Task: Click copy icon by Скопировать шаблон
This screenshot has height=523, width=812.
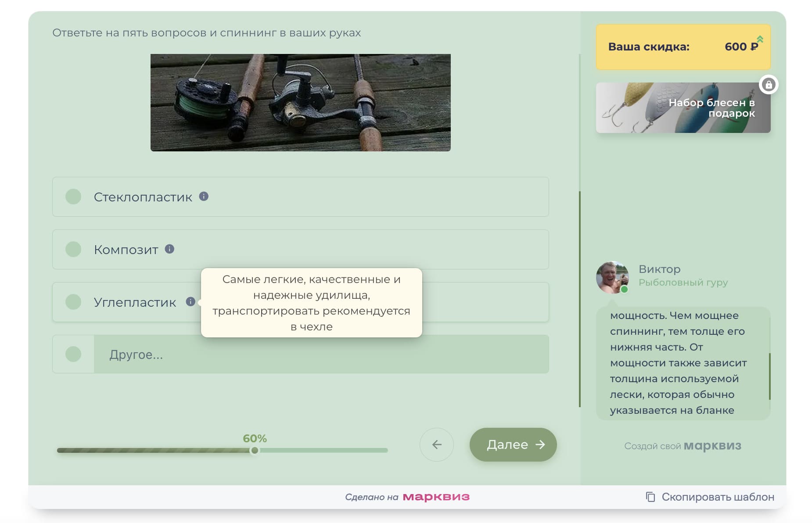Action: (x=650, y=497)
